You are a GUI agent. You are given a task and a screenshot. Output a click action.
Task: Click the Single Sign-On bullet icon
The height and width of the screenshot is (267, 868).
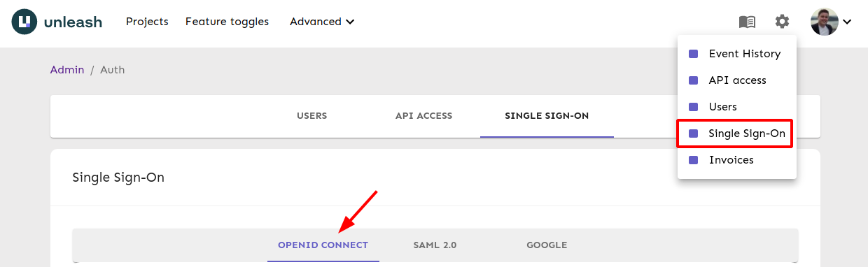(x=694, y=133)
